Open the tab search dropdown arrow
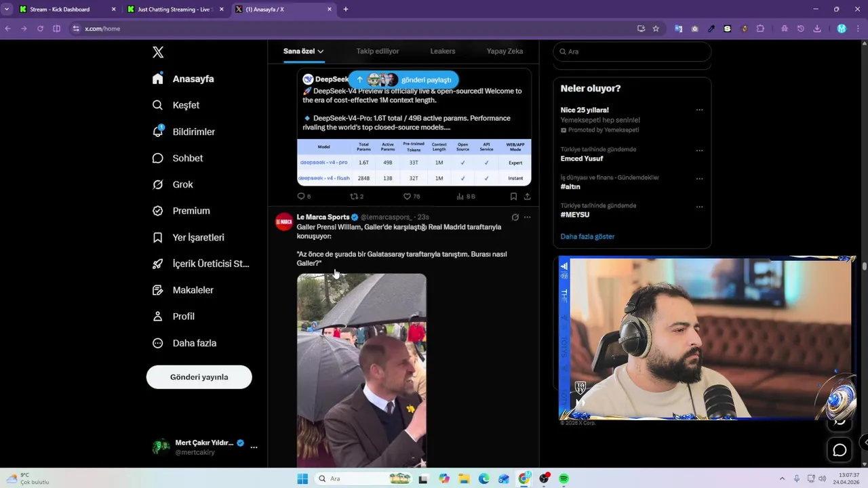Viewport: 868px width, 488px height. coord(7,9)
